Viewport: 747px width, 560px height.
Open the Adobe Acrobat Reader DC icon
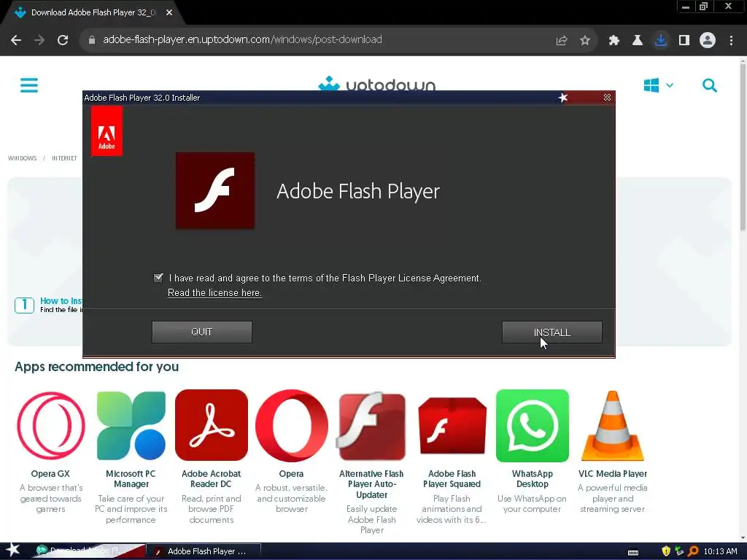(x=212, y=425)
